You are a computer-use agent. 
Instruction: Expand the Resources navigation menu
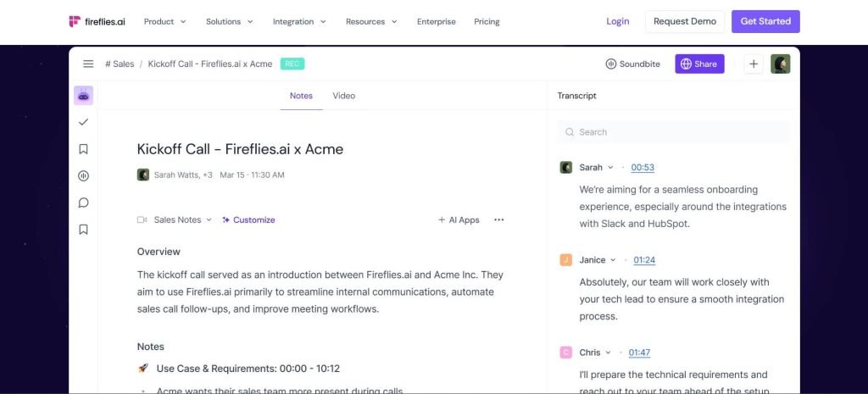(371, 21)
